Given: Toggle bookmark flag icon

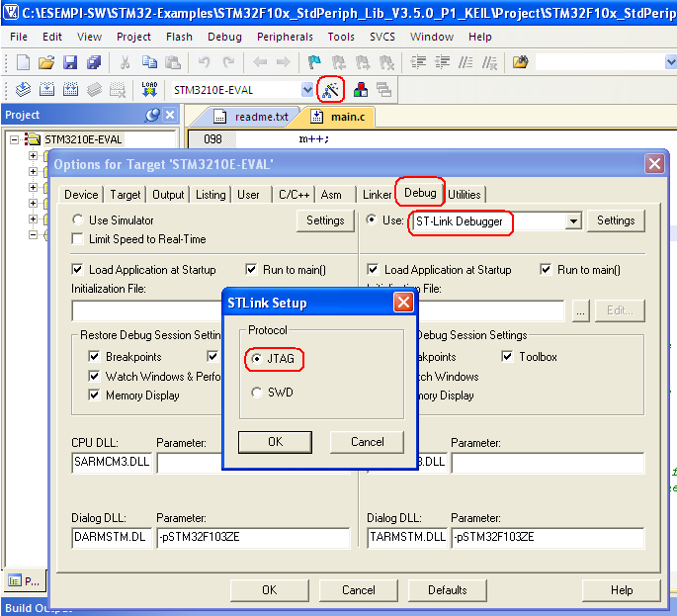Looking at the screenshot, I should pos(314,62).
